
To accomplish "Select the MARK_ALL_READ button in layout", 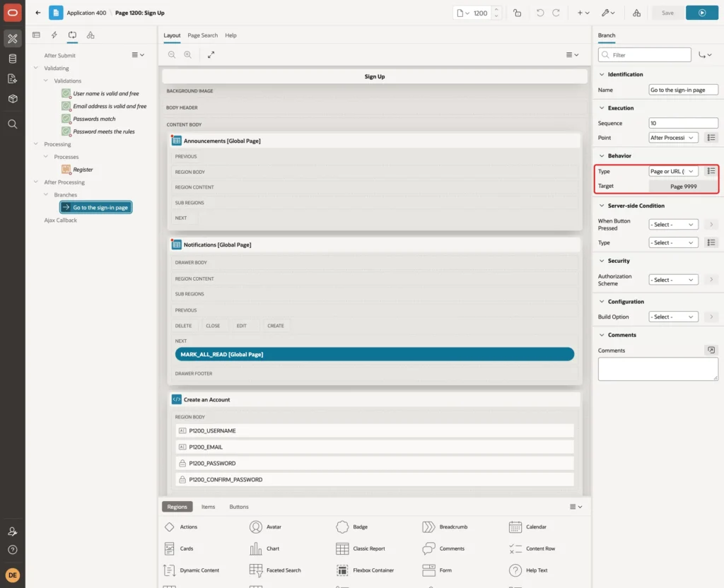I will click(375, 355).
